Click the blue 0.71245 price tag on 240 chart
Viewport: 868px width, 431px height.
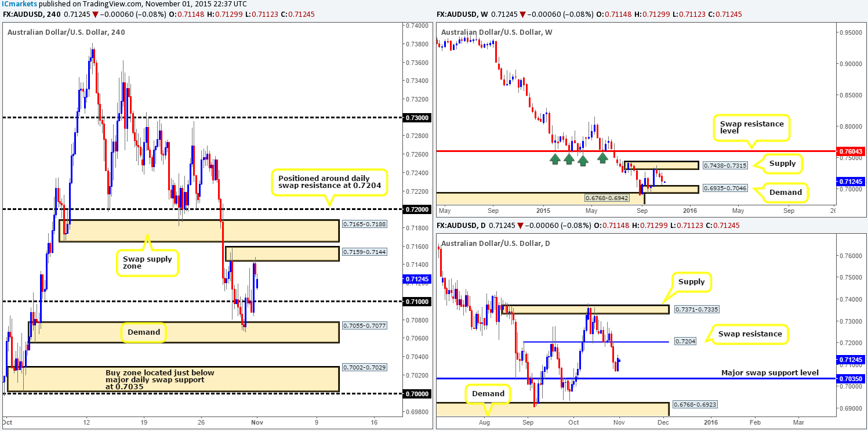click(417, 279)
